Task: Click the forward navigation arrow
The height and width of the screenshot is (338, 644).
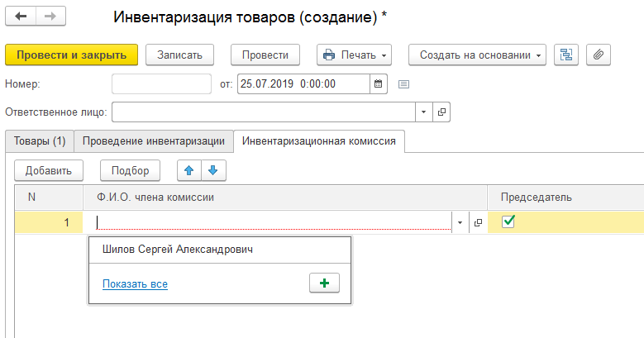Action: (x=50, y=17)
